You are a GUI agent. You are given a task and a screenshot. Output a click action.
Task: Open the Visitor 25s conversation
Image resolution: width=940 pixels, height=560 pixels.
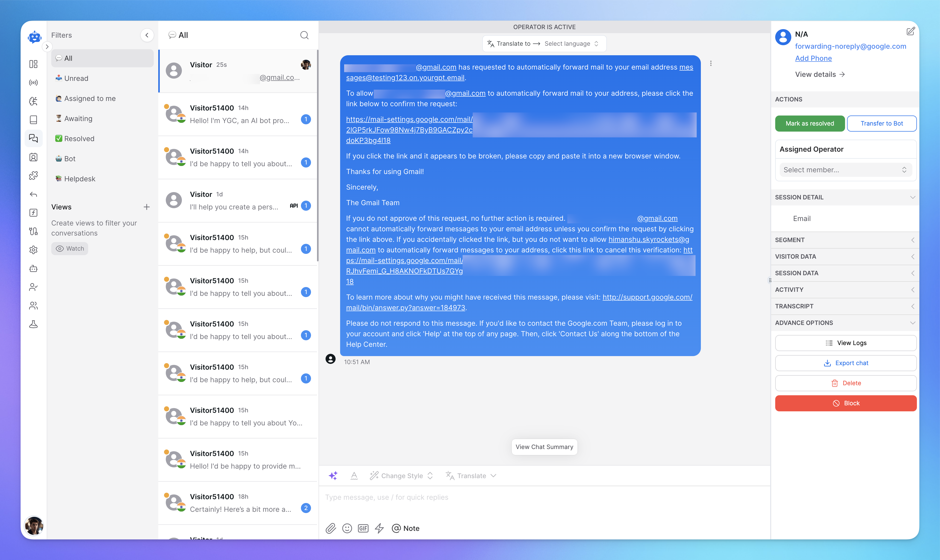point(238,71)
